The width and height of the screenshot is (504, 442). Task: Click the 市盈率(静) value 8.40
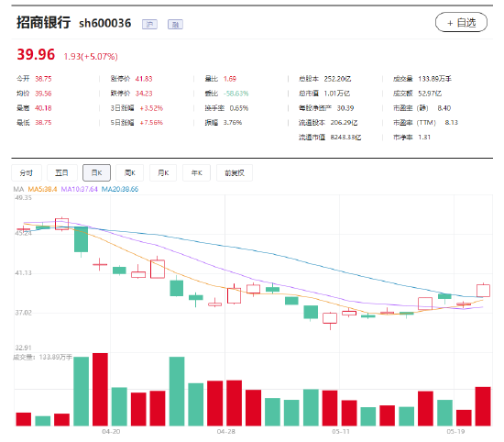444,108
